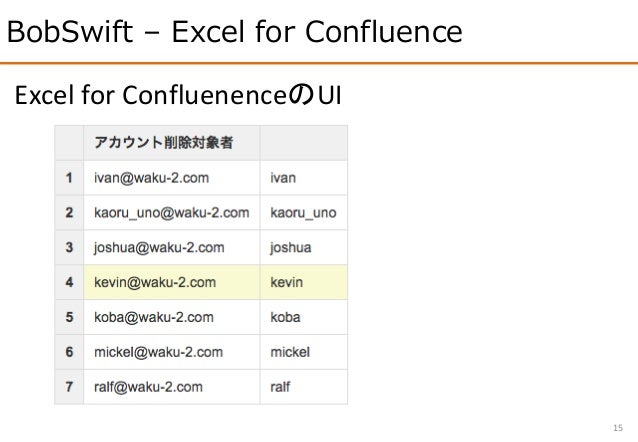Select the highlighted kevin username cell
Viewport: 638px width, 442px height.
tap(304, 282)
